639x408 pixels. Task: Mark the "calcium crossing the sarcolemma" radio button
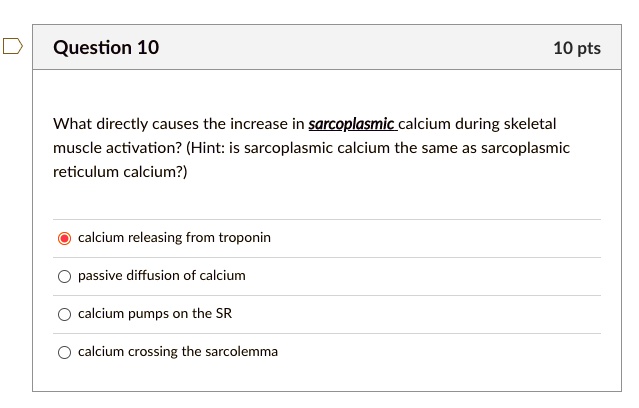pyautogui.click(x=65, y=352)
